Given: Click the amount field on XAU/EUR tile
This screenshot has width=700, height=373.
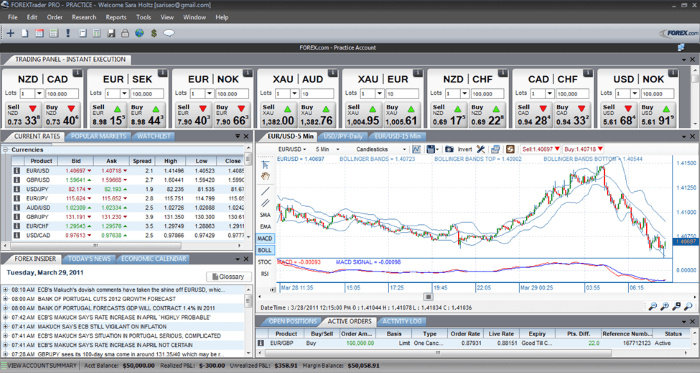Looking at the screenshot, I should point(402,94).
